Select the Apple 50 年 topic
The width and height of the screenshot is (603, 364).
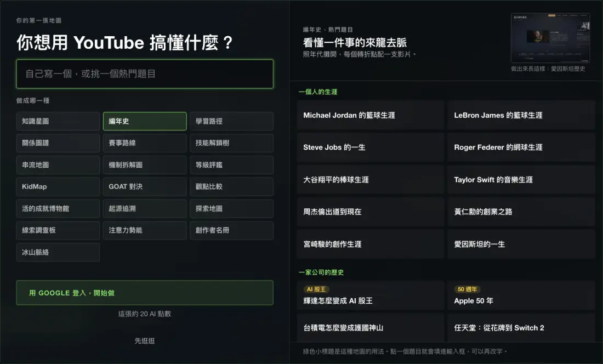coord(521,295)
